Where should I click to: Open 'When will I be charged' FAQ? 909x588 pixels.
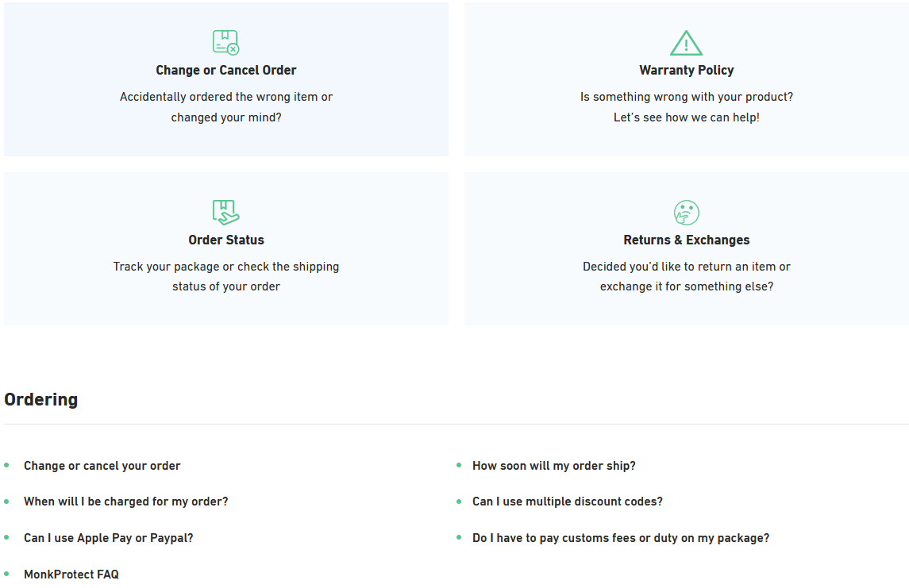[125, 502]
